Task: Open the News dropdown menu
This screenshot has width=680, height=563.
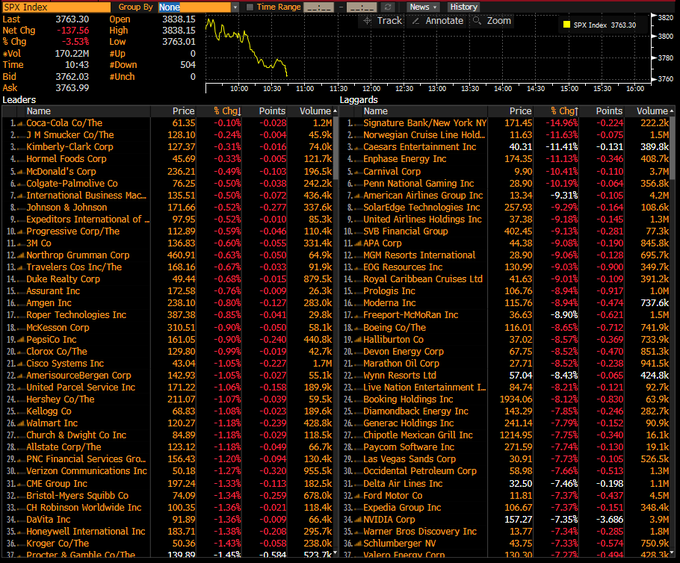Action: pos(423,7)
